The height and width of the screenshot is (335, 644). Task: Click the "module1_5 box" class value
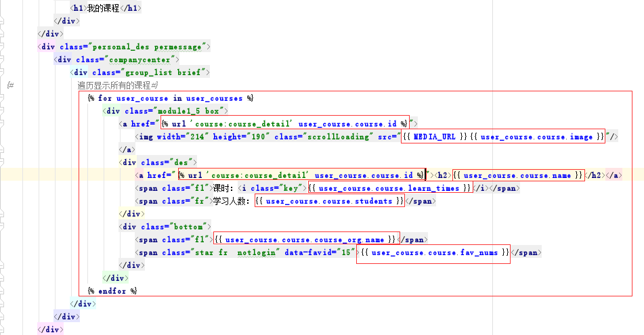(x=188, y=111)
